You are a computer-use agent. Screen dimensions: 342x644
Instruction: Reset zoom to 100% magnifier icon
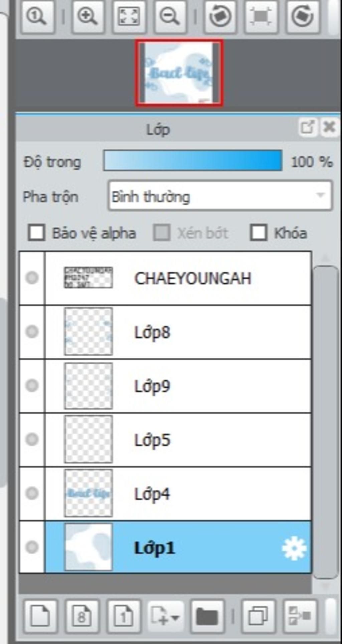37,16
